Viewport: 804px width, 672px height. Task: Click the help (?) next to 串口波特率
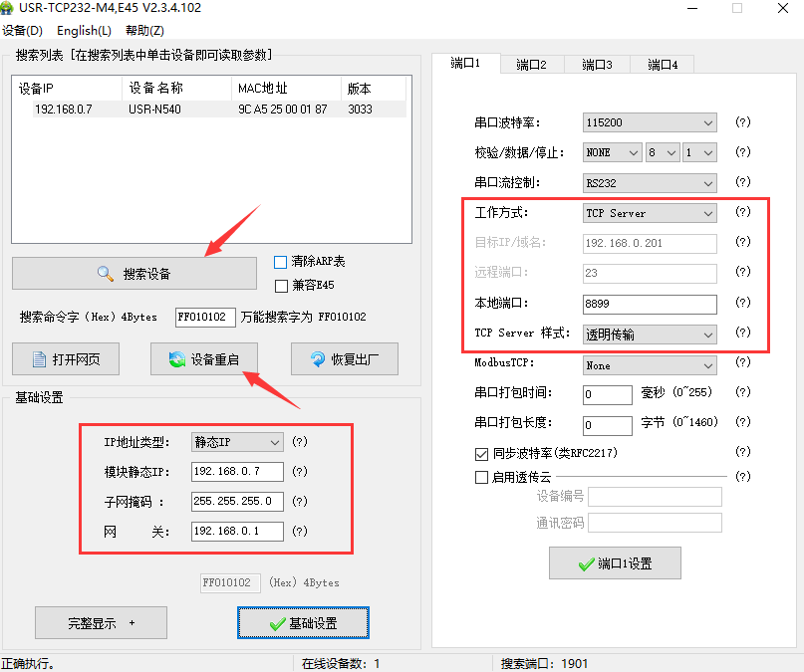coord(742,122)
